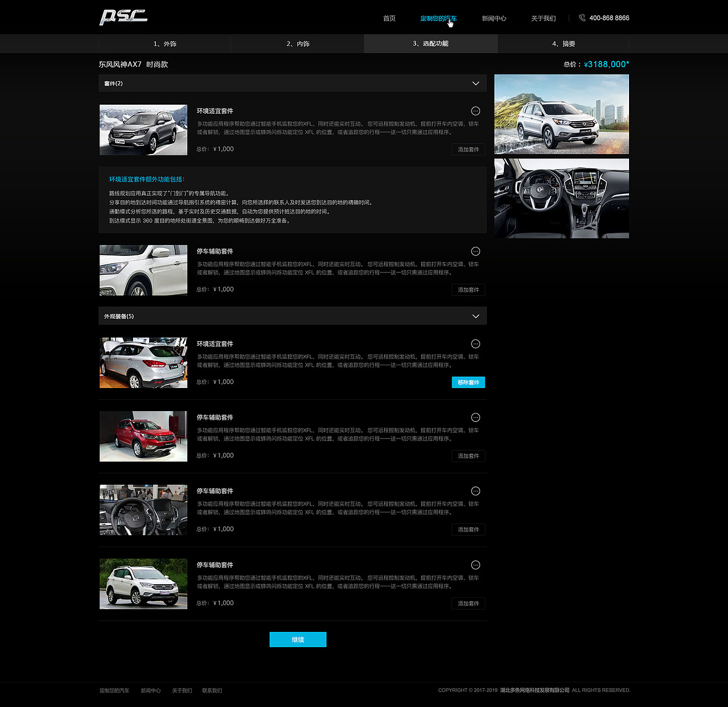Viewport: 728px width, 707px height.
Task: Click the 套件(2) section label
Action: coord(113,84)
